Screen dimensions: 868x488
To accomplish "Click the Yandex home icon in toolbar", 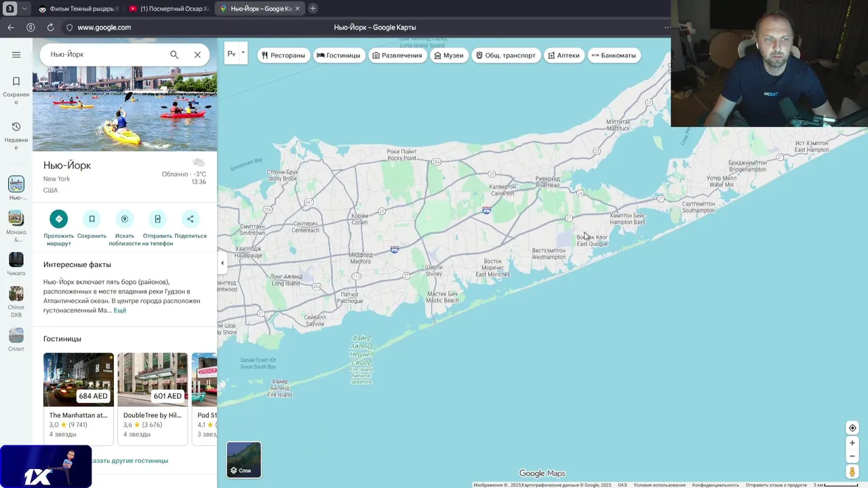I will [x=31, y=28].
